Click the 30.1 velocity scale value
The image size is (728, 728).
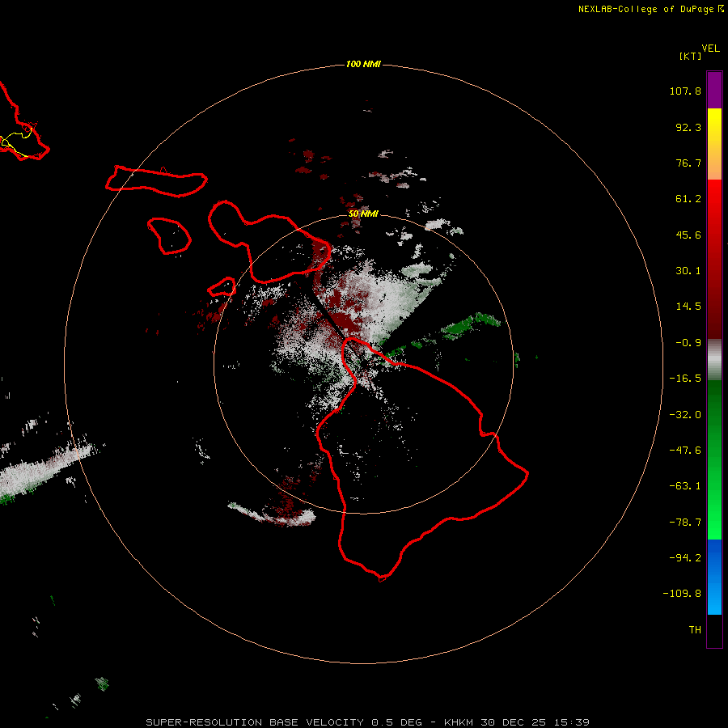(688, 271)
